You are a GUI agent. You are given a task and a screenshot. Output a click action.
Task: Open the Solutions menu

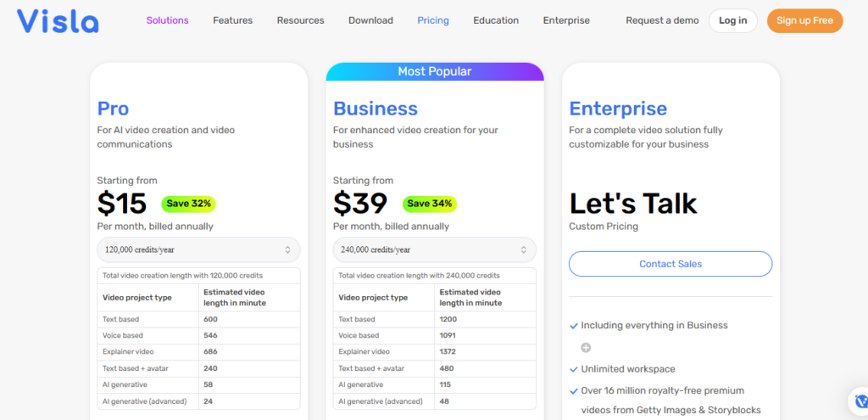point(168,20)
